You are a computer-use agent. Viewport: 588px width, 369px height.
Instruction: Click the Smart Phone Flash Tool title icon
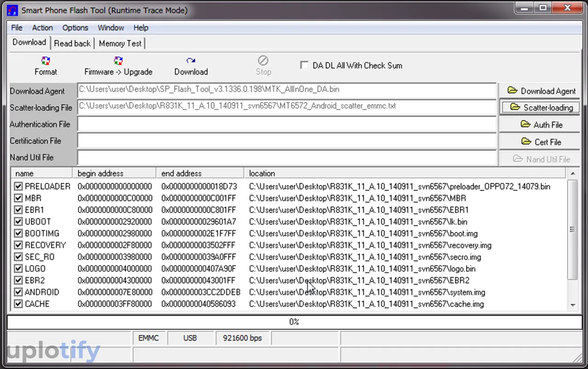coord(13,10)
